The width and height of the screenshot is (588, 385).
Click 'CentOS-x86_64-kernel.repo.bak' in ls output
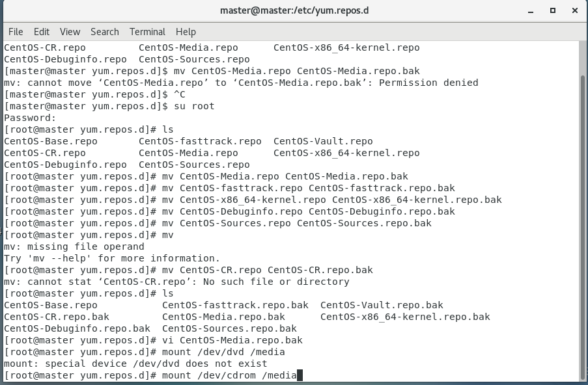pyautogui.click(x=405, y=317)
